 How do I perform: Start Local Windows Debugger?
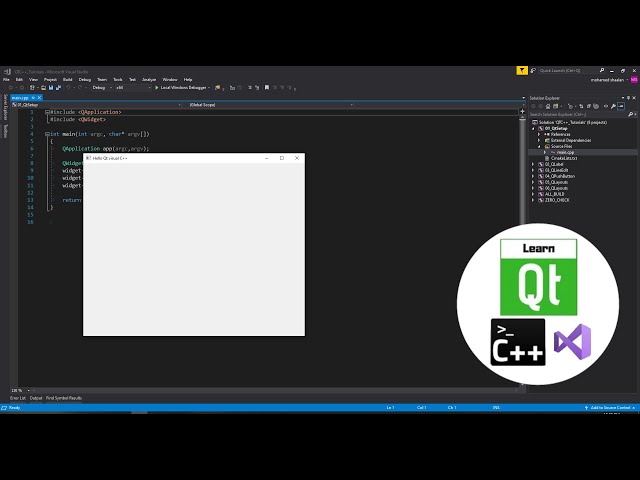coord(182,88)
